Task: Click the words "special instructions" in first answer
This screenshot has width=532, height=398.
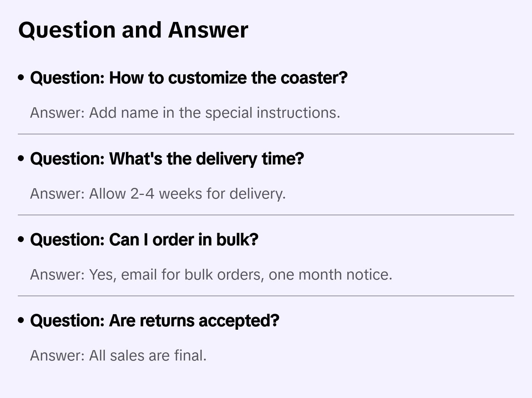Action: click(x=272, y=113)
